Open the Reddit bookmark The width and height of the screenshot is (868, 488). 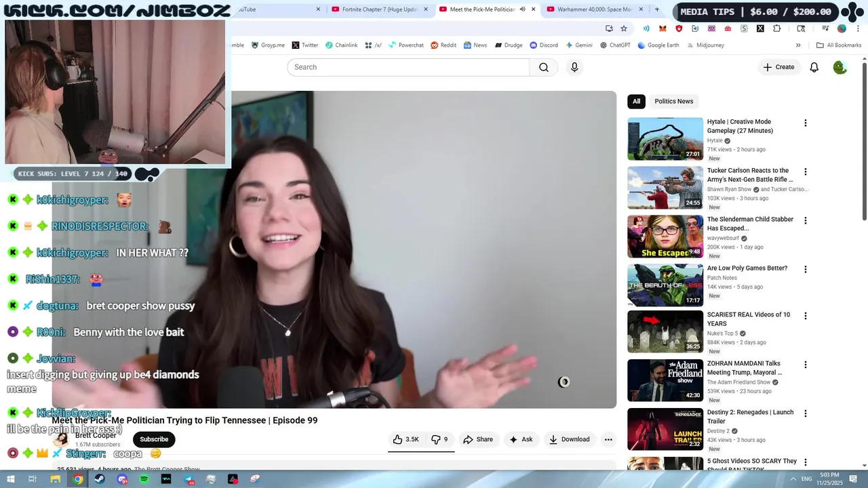(443, 45)
